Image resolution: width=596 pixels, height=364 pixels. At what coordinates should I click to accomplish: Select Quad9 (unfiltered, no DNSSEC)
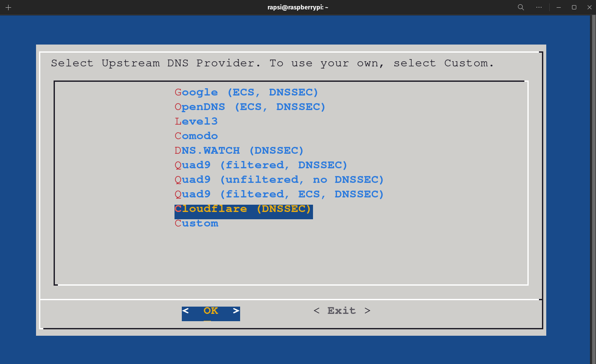pyautogui.click(x=280, y=180)
